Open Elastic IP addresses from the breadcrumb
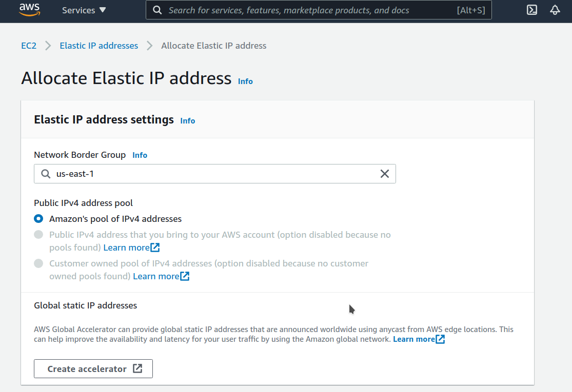 coord(98,46)
